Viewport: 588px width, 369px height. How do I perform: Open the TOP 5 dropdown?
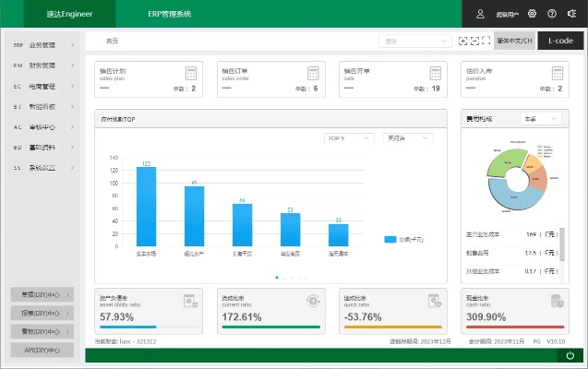coord(348,138)
